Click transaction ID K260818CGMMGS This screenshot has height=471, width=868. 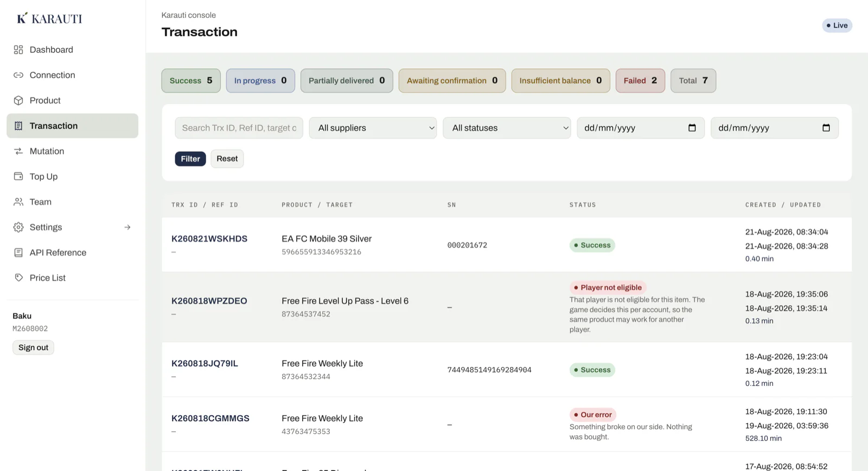(x=210, y=418)
